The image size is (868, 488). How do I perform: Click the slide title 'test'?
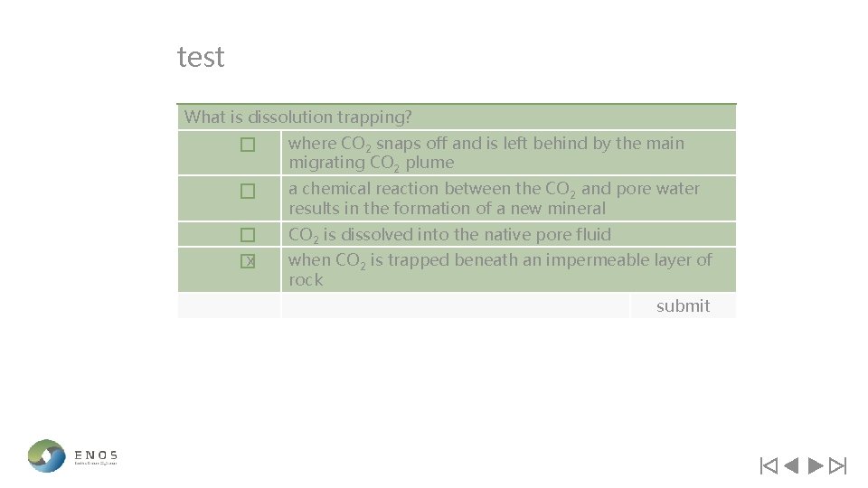tap(201, 58)
